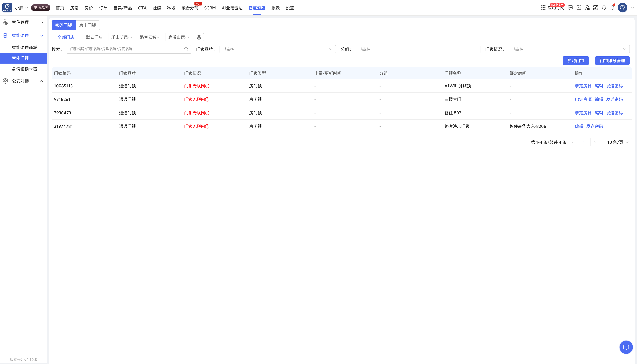Click info icon for lock 2930473 status
637x364 pixels.
pyautogui.click(x=207, y=113)
